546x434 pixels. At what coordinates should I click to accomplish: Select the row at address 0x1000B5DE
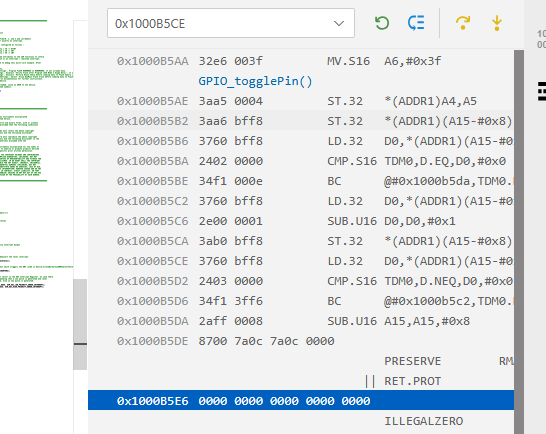click(x=301, y=341)
